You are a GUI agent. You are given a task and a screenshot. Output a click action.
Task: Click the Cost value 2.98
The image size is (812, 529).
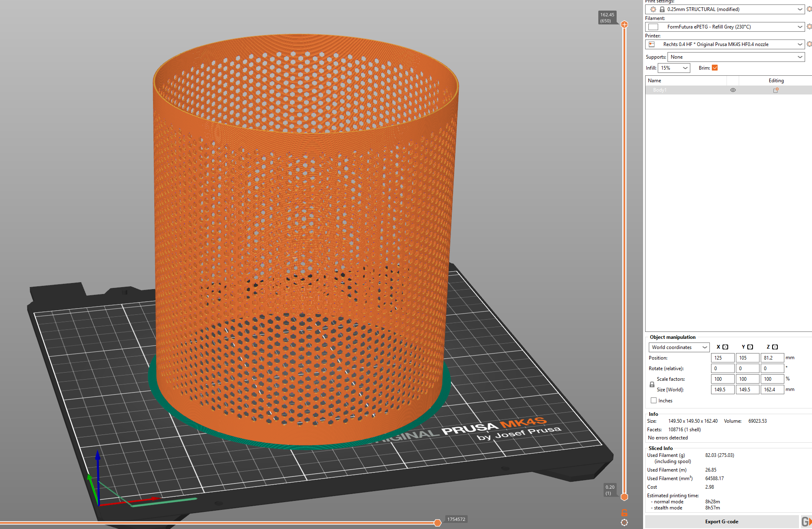click(709, 487)
